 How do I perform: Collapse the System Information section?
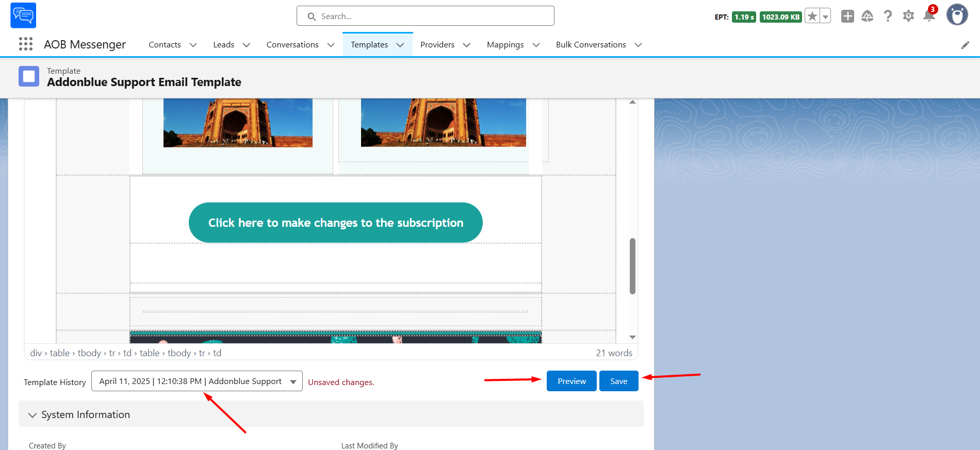click(x=331, y=414)
